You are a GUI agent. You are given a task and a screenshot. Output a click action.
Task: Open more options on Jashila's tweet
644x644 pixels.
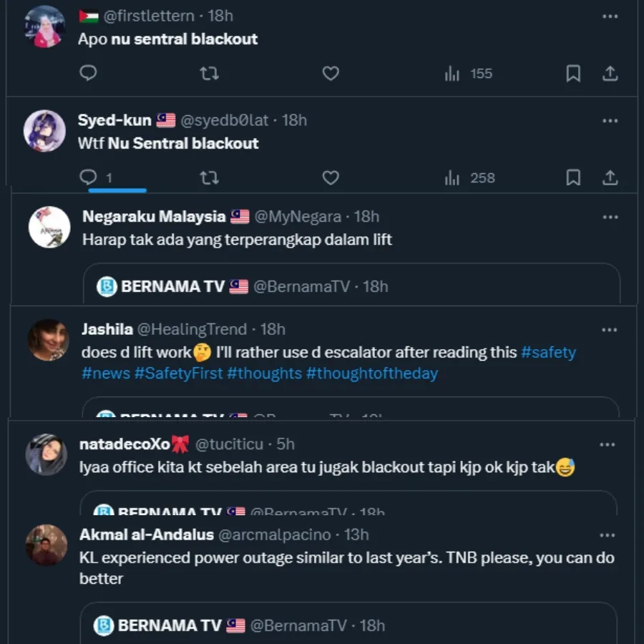(x=610, y=330)
